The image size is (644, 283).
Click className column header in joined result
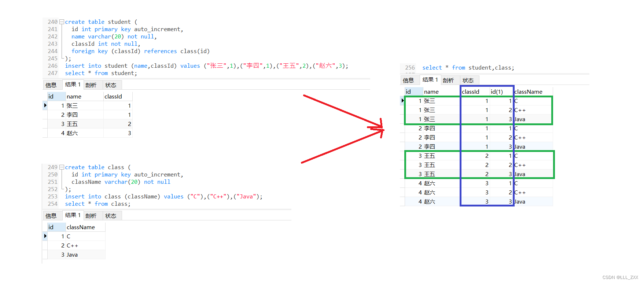point(533,92)
